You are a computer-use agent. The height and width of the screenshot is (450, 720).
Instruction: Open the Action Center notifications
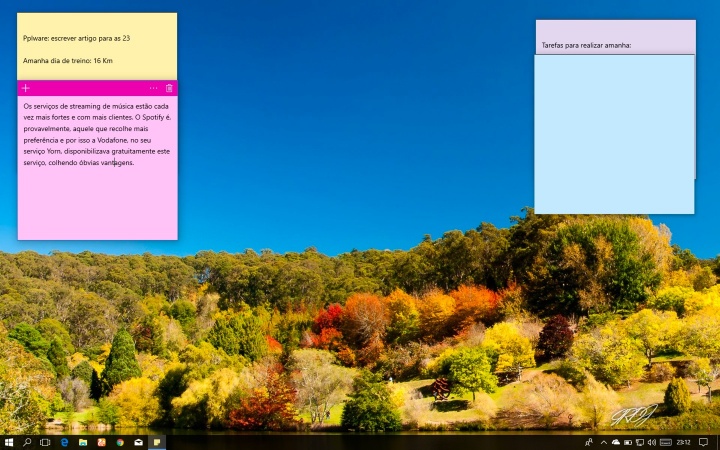703,441
